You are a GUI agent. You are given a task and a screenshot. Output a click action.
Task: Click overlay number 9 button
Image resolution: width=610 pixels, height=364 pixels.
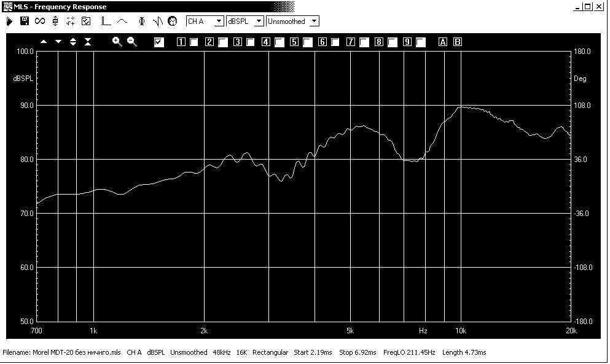pos(407,42)
